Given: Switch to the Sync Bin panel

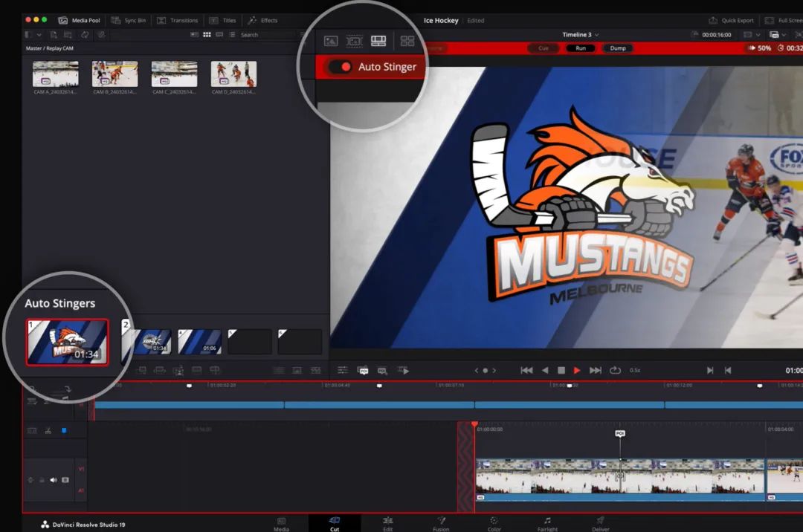Looking at the screenshot, I should click(129, 21).
